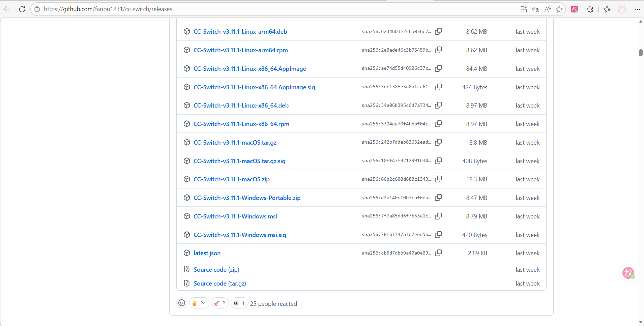Click the page vertical scrollbar thumb
The width and height of the screenshot is (644, 326).
click(641, 53)
